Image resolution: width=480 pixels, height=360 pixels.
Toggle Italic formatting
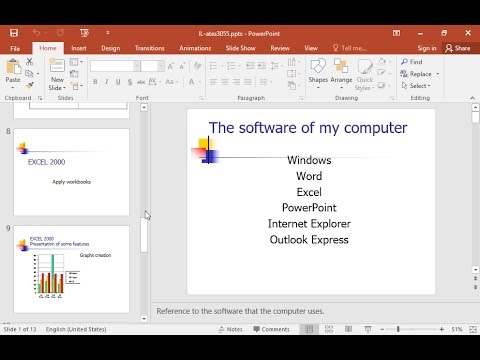(107, 82)
